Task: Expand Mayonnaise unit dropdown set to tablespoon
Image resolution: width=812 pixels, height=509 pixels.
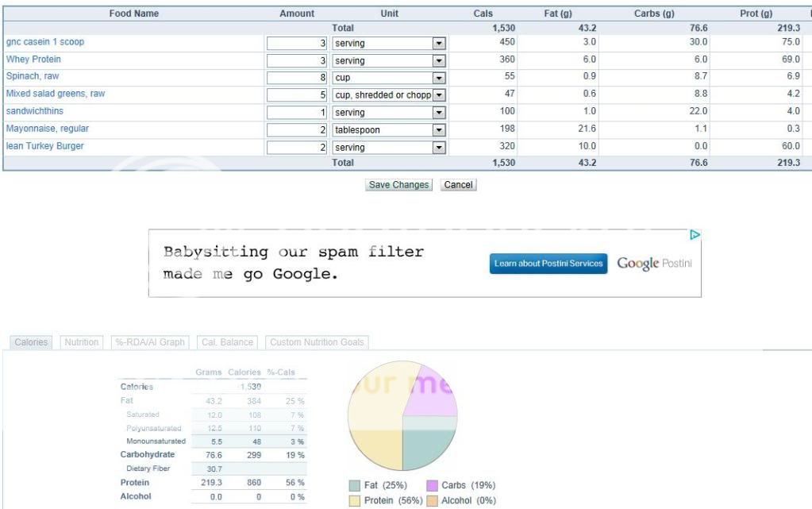Action: pos(438,129)
